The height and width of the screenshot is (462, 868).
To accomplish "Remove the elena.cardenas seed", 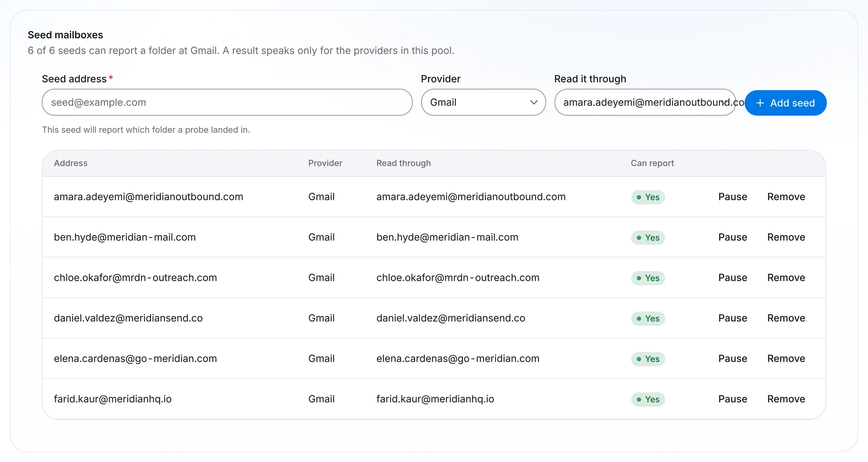I will (x=786, y=359).
